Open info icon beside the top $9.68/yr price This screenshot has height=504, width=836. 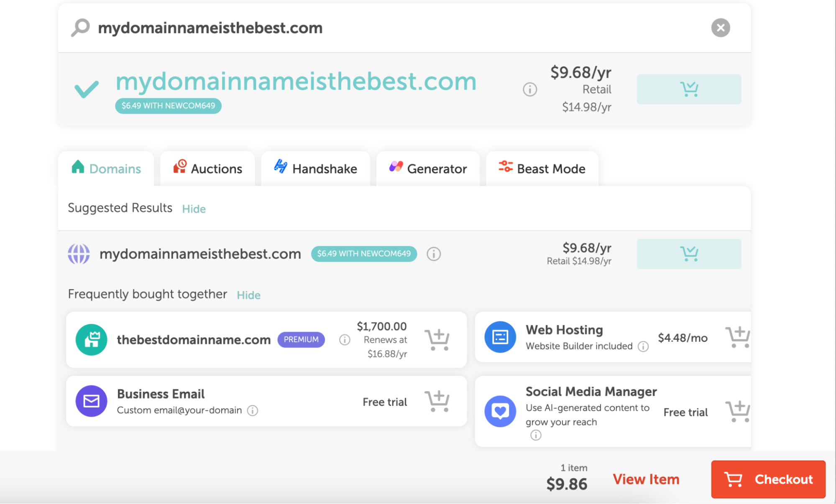tap(529, 89)
